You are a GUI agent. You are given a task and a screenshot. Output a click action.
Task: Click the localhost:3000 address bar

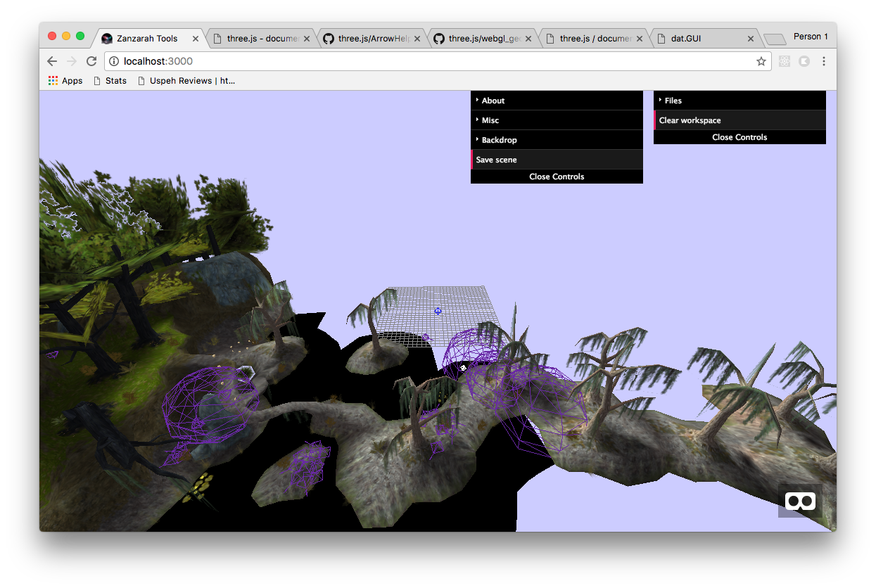[436, 61]
